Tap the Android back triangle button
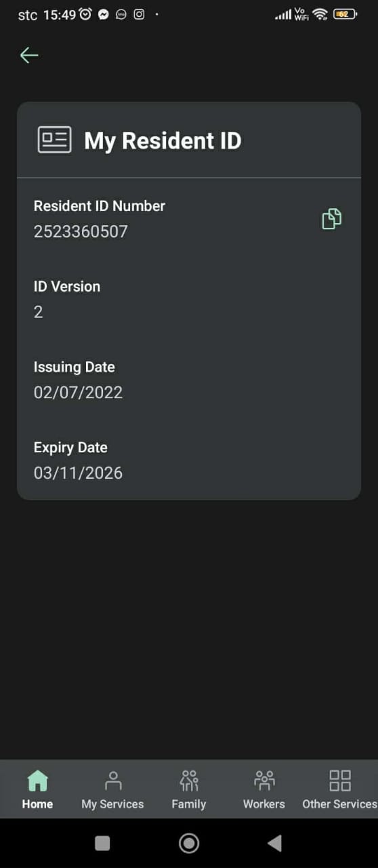 pyautogui.click(x=274, y=843)
